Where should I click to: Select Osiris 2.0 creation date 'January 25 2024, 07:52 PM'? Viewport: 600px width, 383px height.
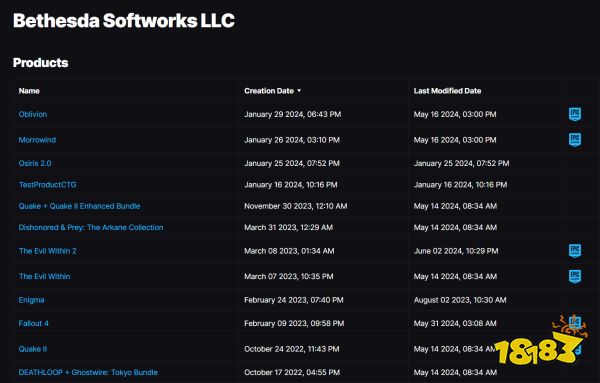pos(292,163)
